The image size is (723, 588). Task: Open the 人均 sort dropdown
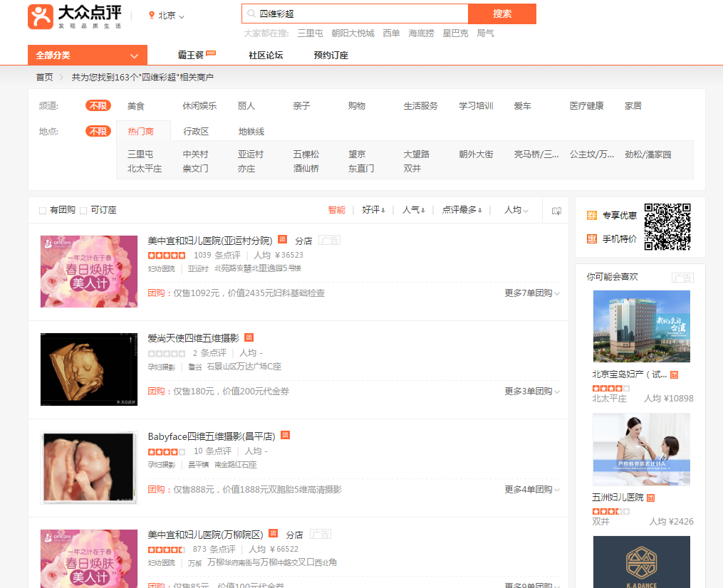point(515,209)
